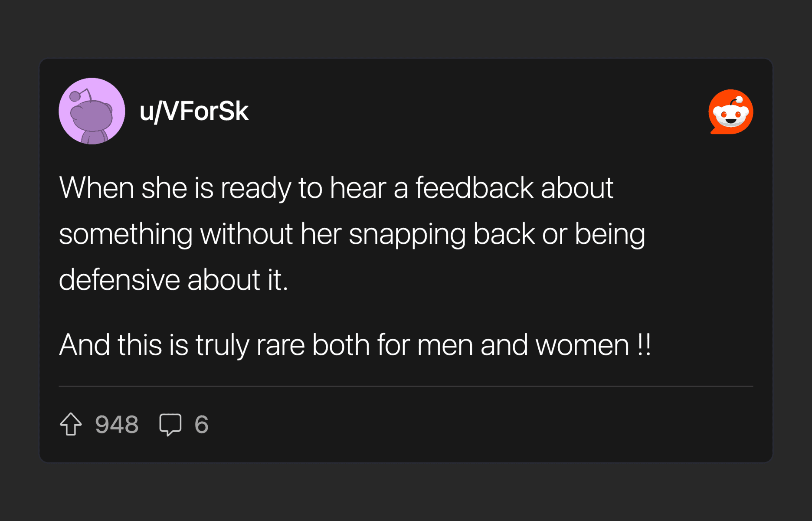Click the purple Snoo avatar image
The width and height of the screenshot is (812, 521).
point(92,111)
